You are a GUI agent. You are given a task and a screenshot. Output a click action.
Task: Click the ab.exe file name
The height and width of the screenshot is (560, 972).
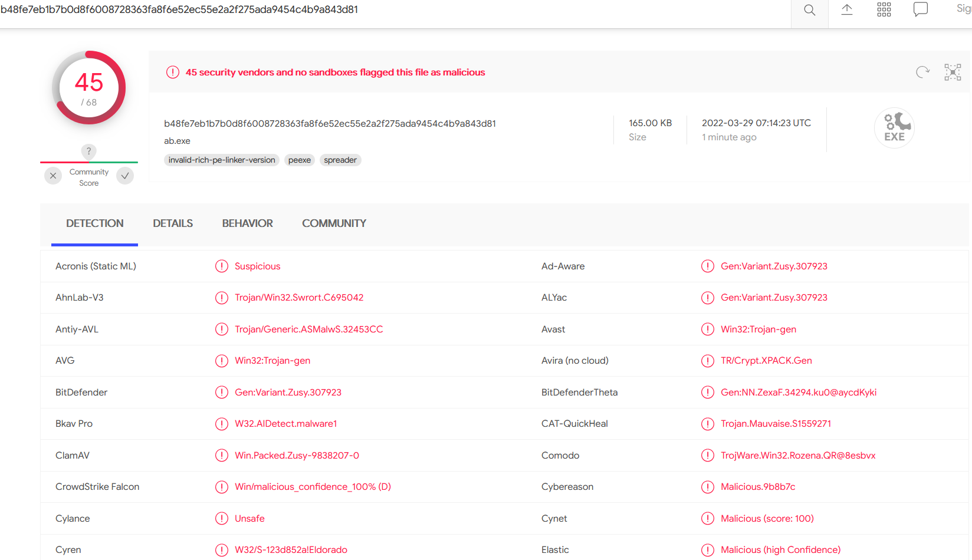[x=177, y=141]
